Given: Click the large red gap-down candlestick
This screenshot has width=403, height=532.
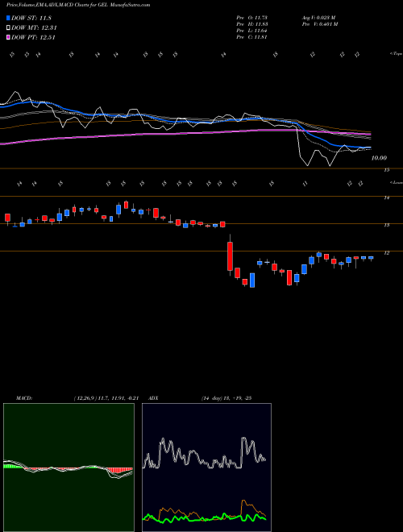Looking at the screenshot, I should (x=231, y=256).
